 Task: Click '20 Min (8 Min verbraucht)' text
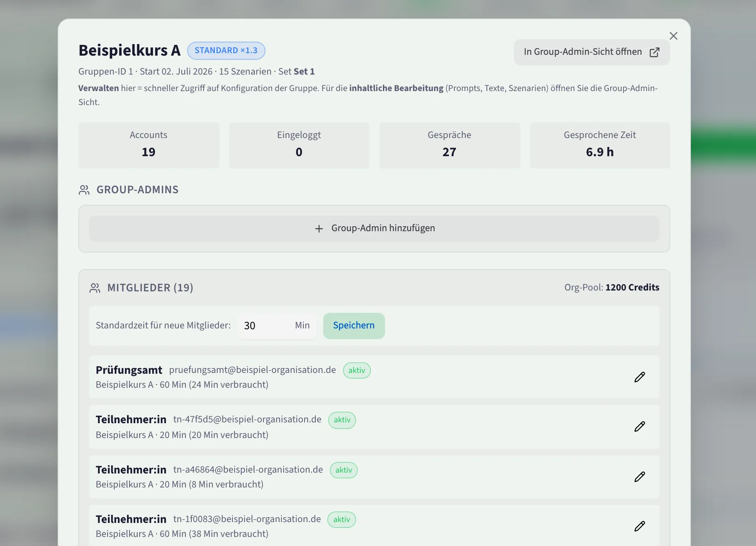point(211,484)
